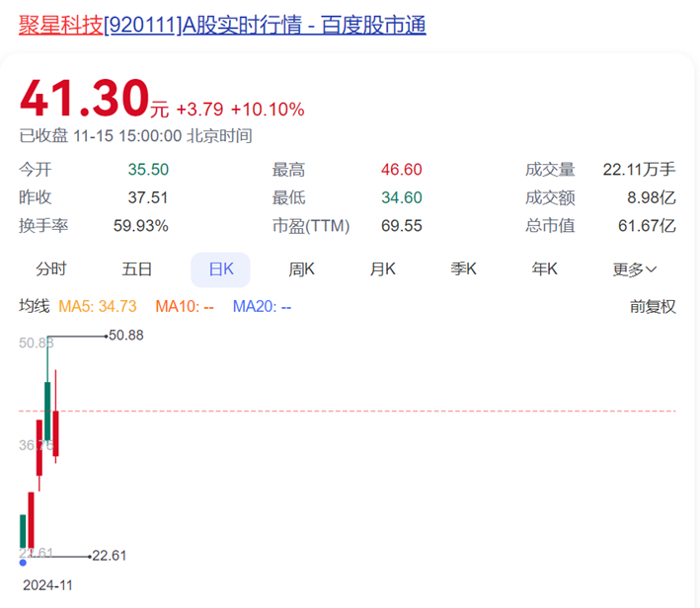Click the 总市值 value 61.67亿
Image resolution: width=700 pixels, height=608 pixels.
coord(647,226)
